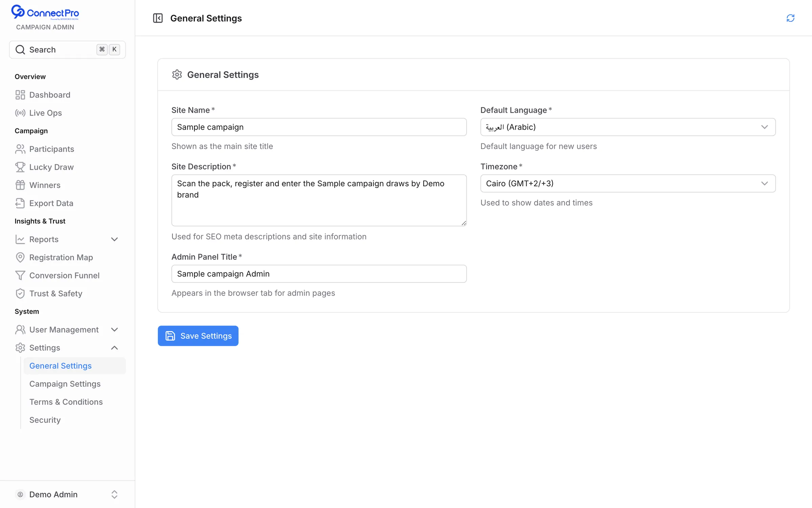This screenshot has width=812, height=508.
Task: Click 'Shown as the main site title' hint
Action: 222,146
